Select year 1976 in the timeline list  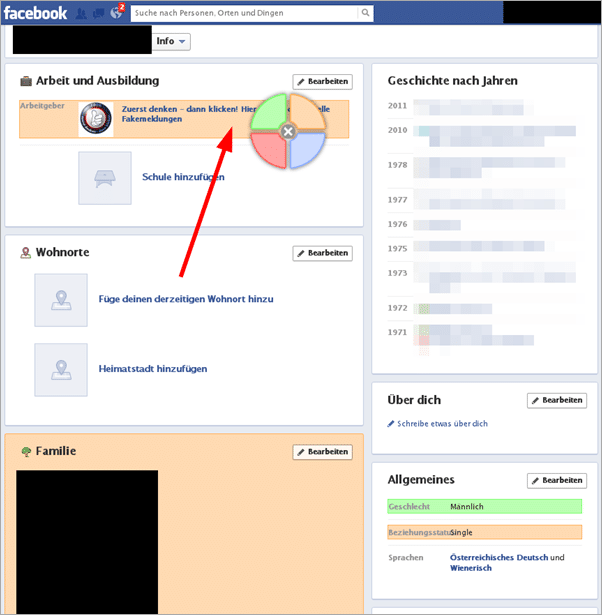[398, 224]
